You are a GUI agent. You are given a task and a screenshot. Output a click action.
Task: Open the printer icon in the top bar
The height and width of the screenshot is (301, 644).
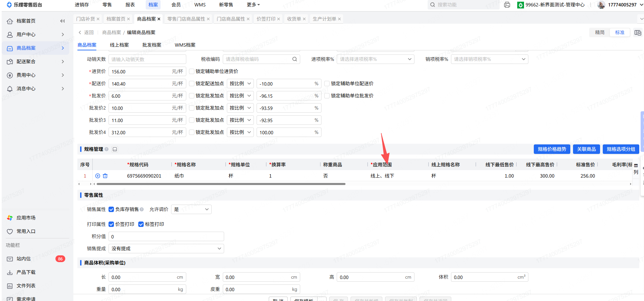point(507,5)
